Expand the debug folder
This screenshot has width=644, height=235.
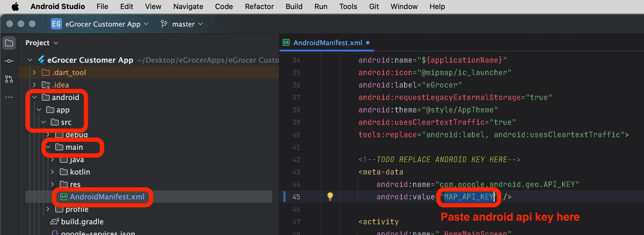(48, 135)
